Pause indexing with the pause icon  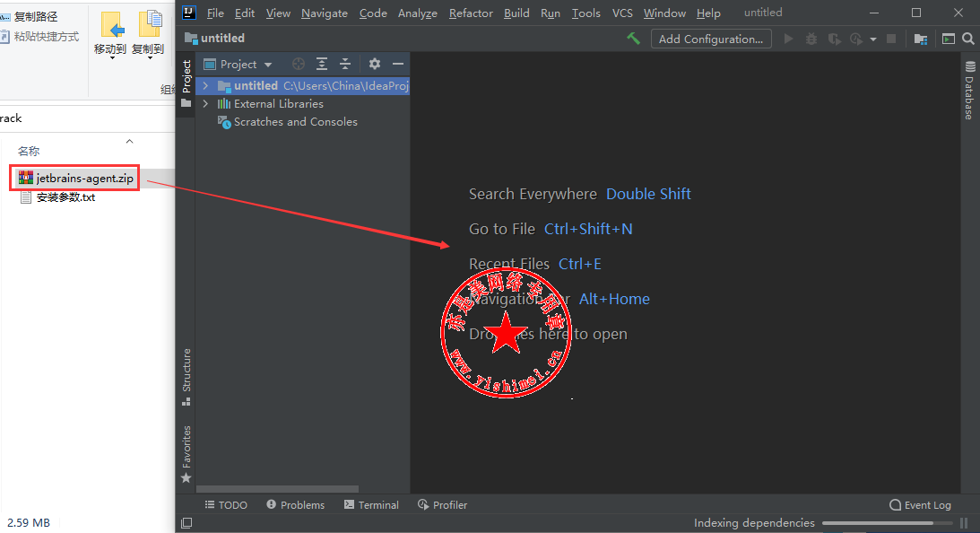click(x=964, y=523)
